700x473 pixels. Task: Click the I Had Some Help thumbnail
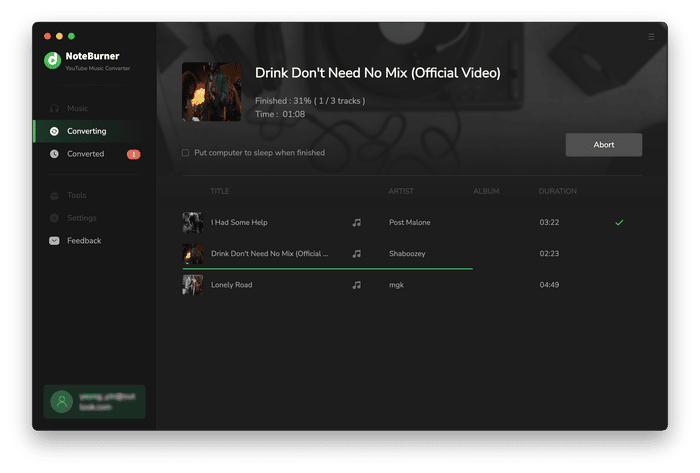tap(193, 222)
